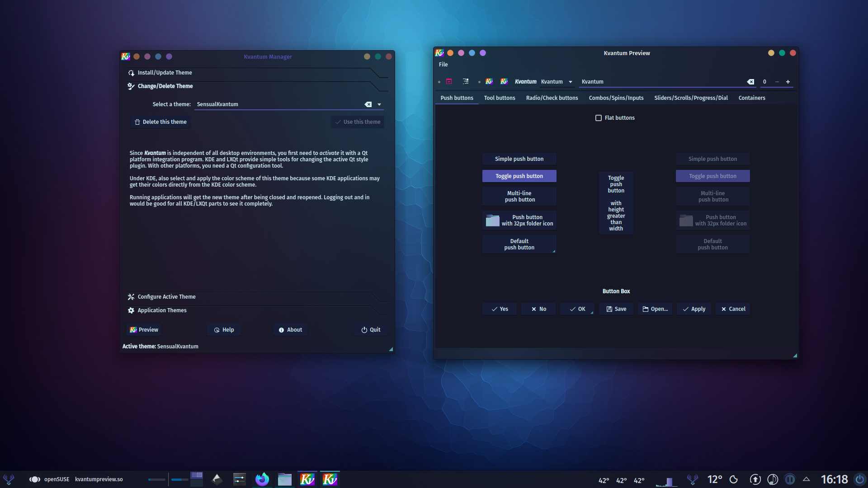868x488 pixels.
Task: Increase the spin box value with plus
Action: 788,82
